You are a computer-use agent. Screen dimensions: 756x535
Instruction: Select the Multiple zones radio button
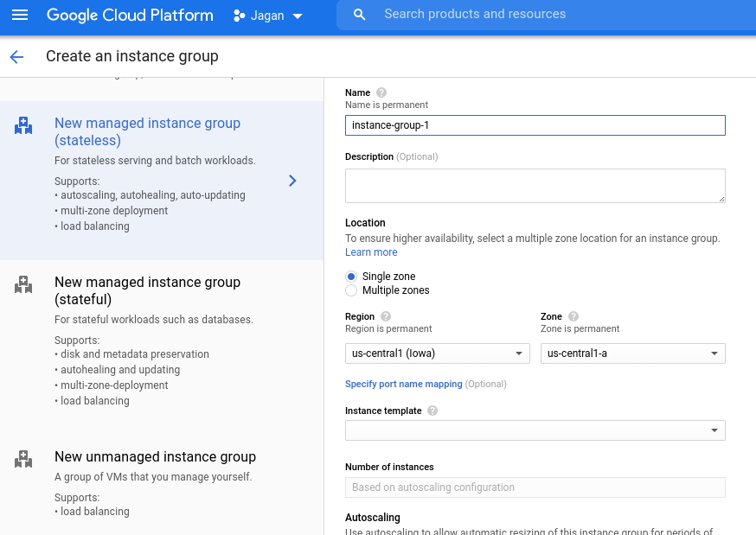[x=351, y=290]
